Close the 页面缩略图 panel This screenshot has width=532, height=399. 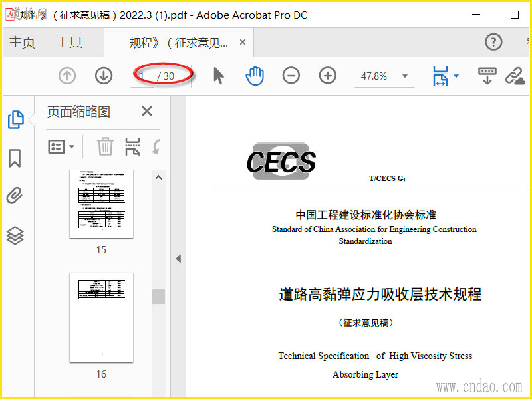[x=146, y=111]
